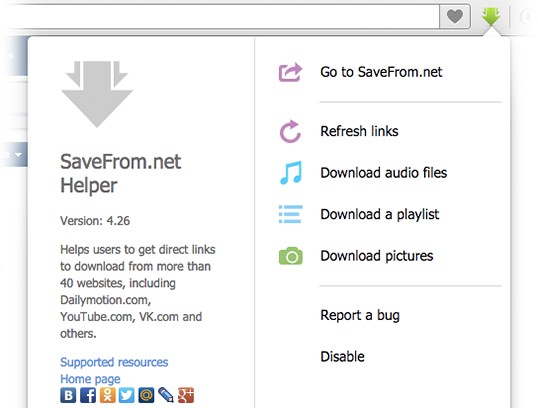The image size is (538, 408).
Task: Share via the LiveJournal pencil icon
Action: (x=166, y=395)
